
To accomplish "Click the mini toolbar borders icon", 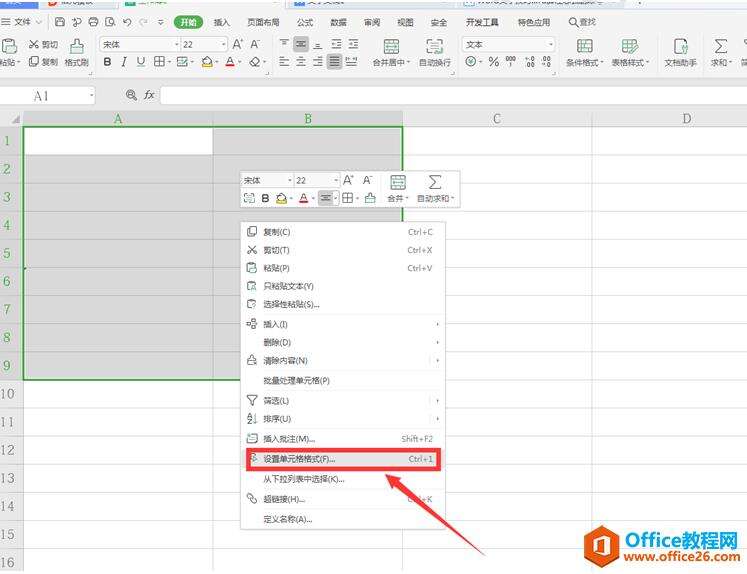I will click(347, 198).
